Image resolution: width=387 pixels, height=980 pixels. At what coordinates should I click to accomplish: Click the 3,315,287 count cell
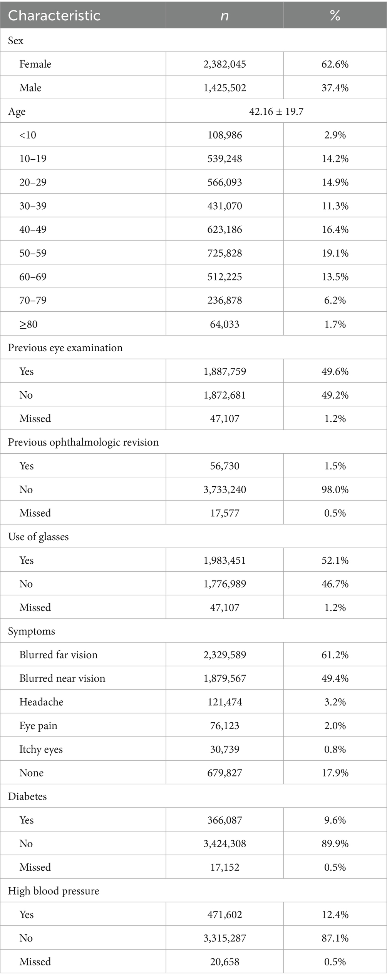(224, 938)
